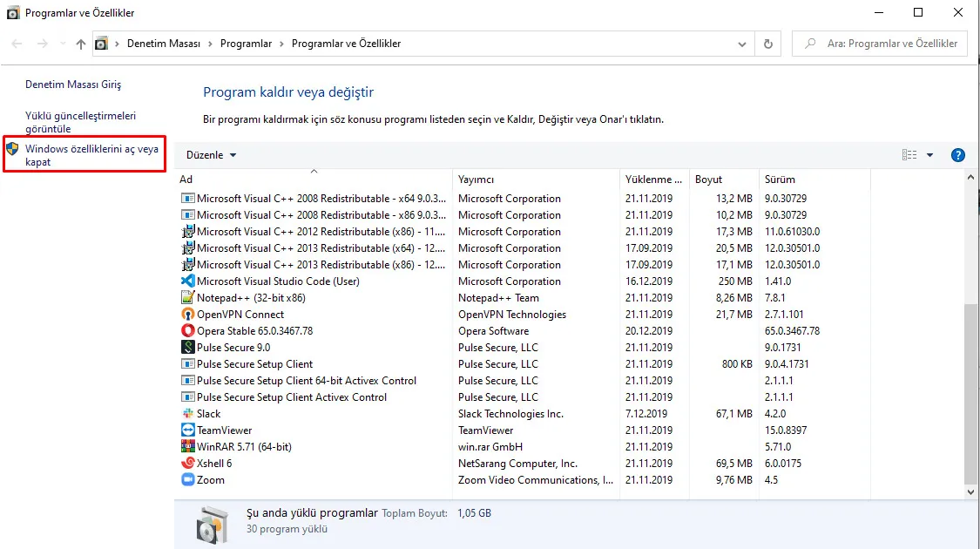Sort the list by the Yüklenme column
980x549 pixels.
(654, 180)
